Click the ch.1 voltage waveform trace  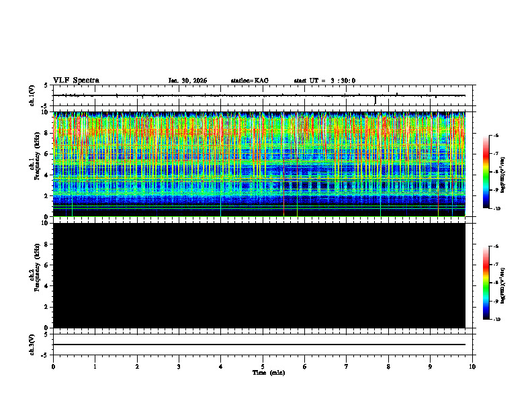259,95
